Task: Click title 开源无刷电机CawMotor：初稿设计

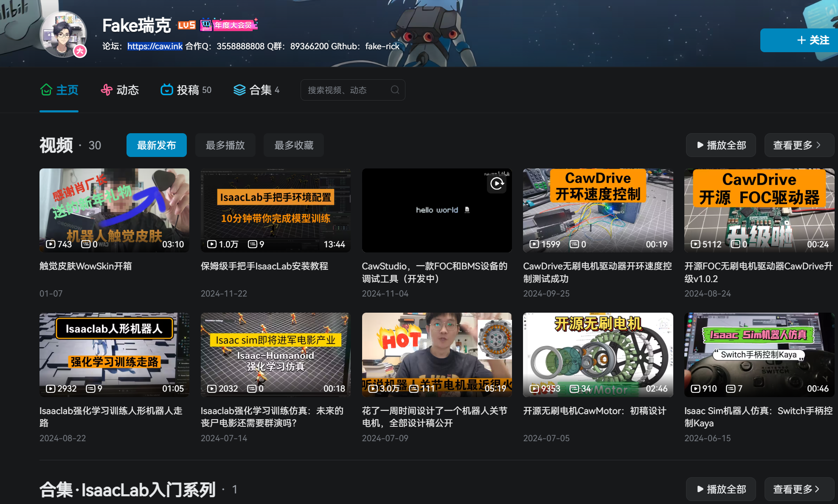Action: tap(595, 411)
